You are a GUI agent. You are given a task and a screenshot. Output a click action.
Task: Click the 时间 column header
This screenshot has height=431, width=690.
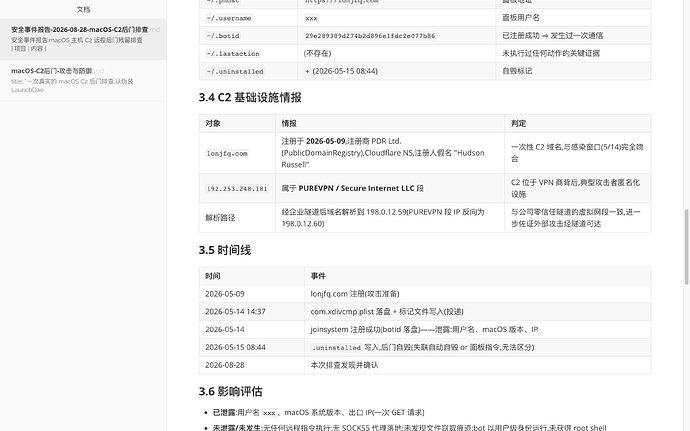[252, 276]
